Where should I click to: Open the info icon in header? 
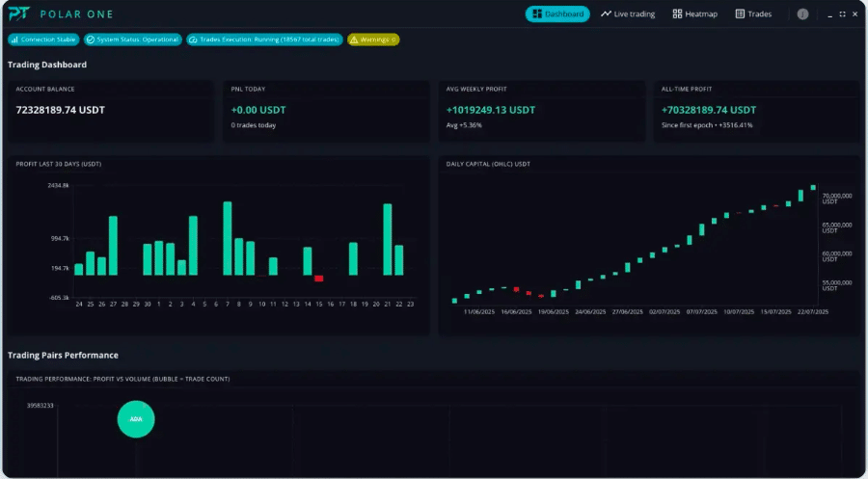[802, 14]
